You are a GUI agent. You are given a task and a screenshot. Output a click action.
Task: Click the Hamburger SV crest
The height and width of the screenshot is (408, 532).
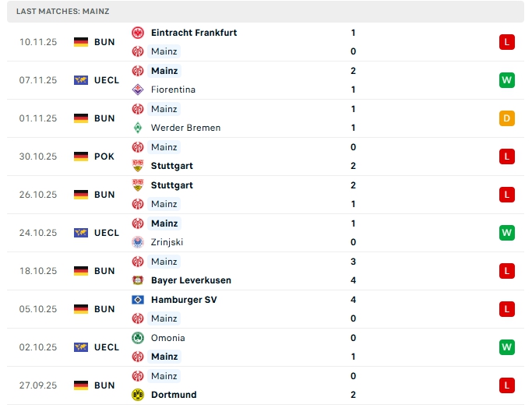[x=138, y=299]
